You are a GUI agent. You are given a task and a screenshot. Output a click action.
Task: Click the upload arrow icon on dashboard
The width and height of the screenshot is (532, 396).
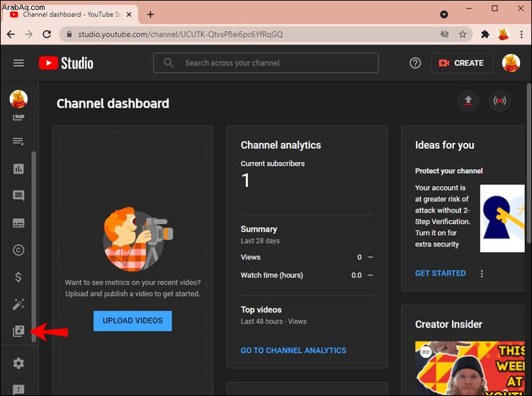point(468,101)
